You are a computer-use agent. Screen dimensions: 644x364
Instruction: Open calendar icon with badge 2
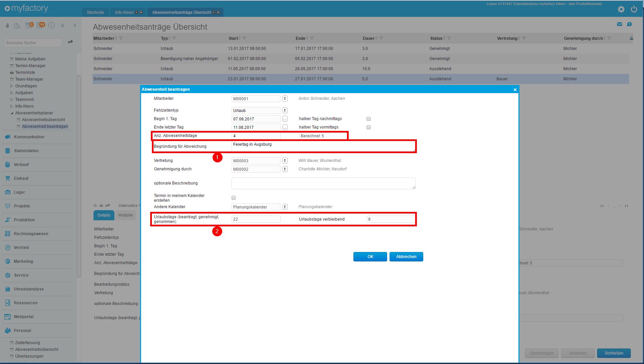coord(29,25)
